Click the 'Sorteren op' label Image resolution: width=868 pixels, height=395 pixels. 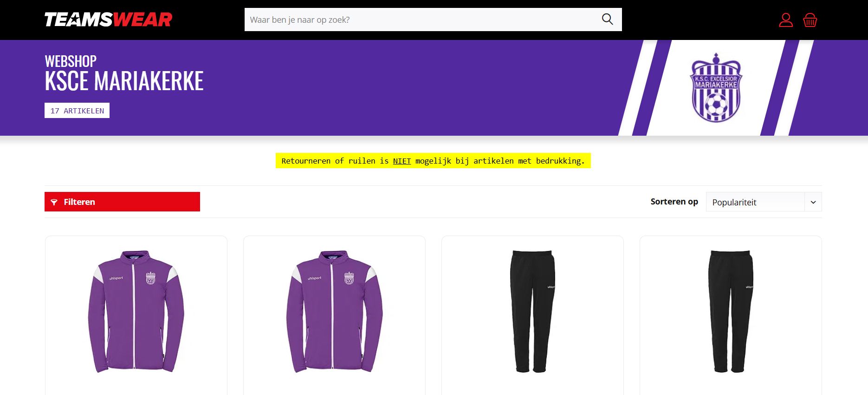674,202
